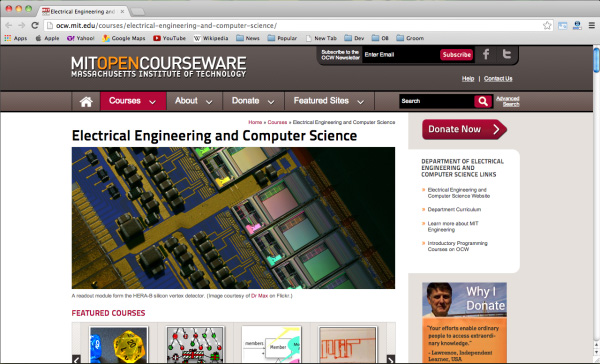Bookmark page with the star icon
Image resolution: width=600 pixels, height=364 pixels.
[547, 26]
